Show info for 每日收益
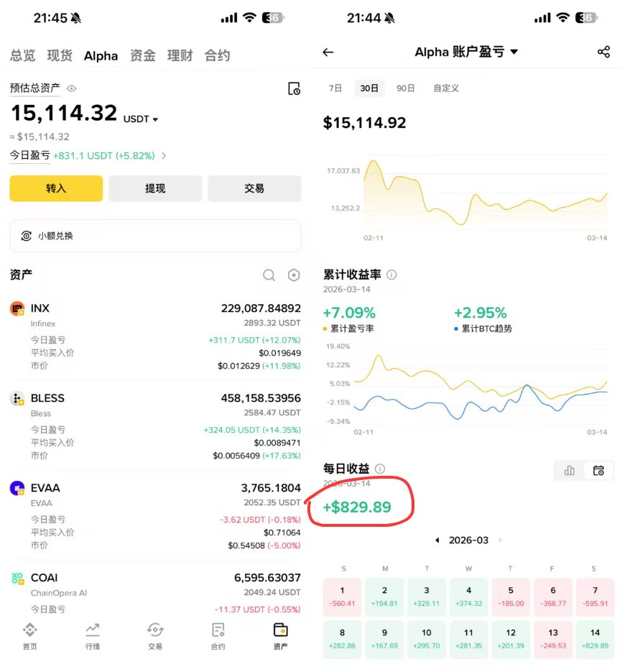Screen dimensions: 622x672 (380, 469)
